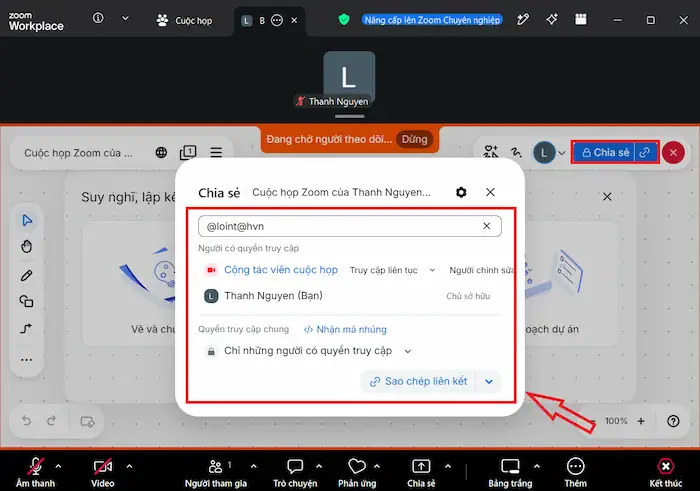Click the green encryption shield icon
The height and width of the screenshot is (491, 700).
[x=344, y=20]
